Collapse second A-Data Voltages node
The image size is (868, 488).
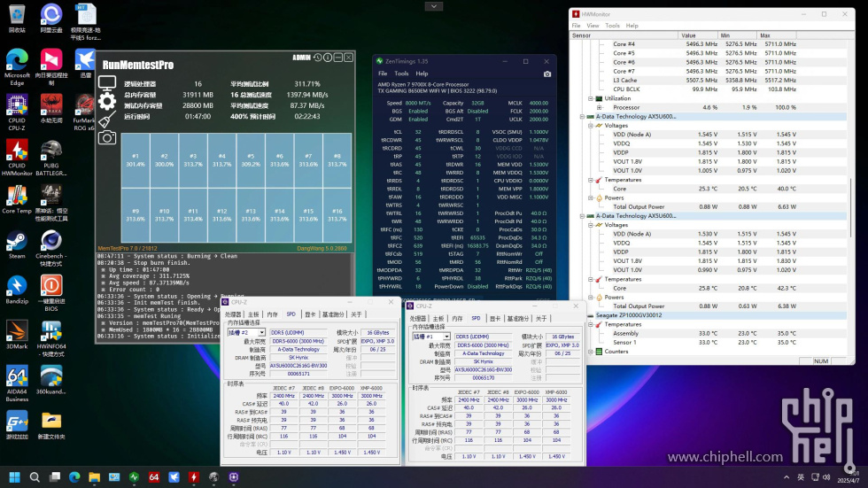coord(591,225)
